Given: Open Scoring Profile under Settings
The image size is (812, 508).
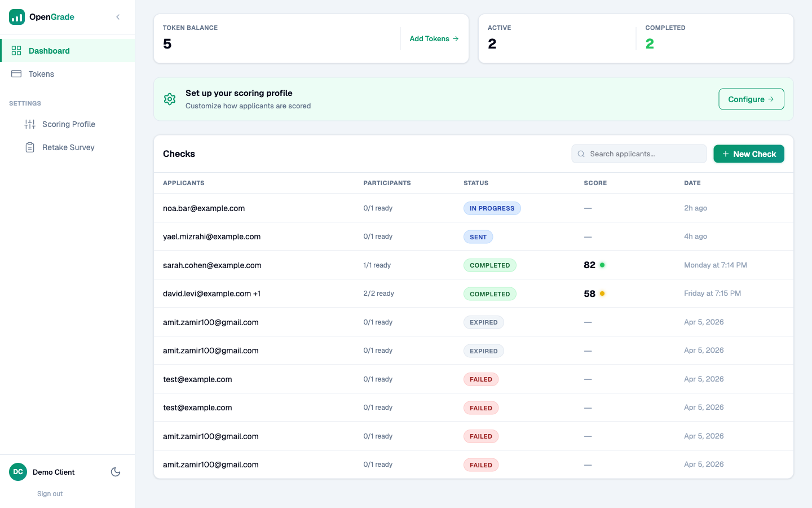Looking at the screenshot, I should (68, 124).
